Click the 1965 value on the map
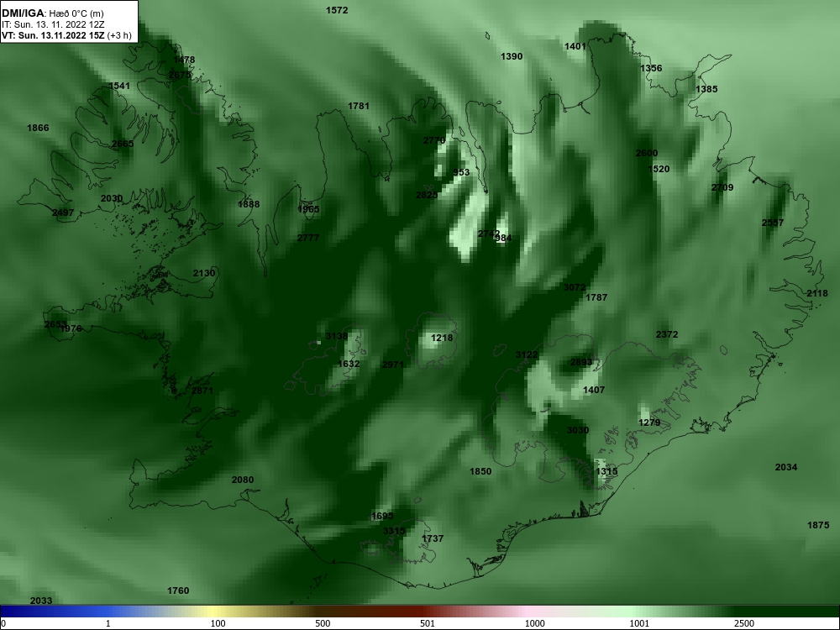840x630 pixels. [308, 209]
